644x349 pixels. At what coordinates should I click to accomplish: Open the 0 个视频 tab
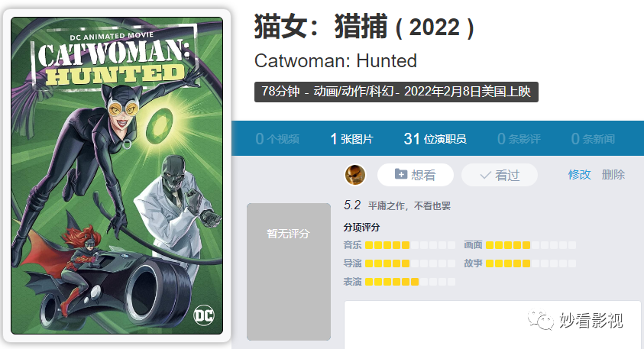coord(277,139)
